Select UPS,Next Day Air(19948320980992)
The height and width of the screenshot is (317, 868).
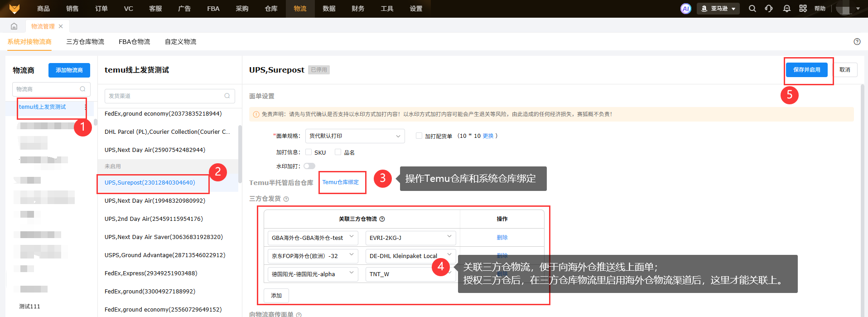155,201
